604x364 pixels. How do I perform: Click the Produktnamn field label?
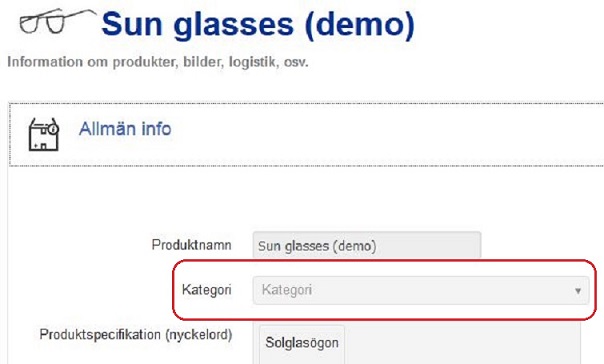(191, 245)
